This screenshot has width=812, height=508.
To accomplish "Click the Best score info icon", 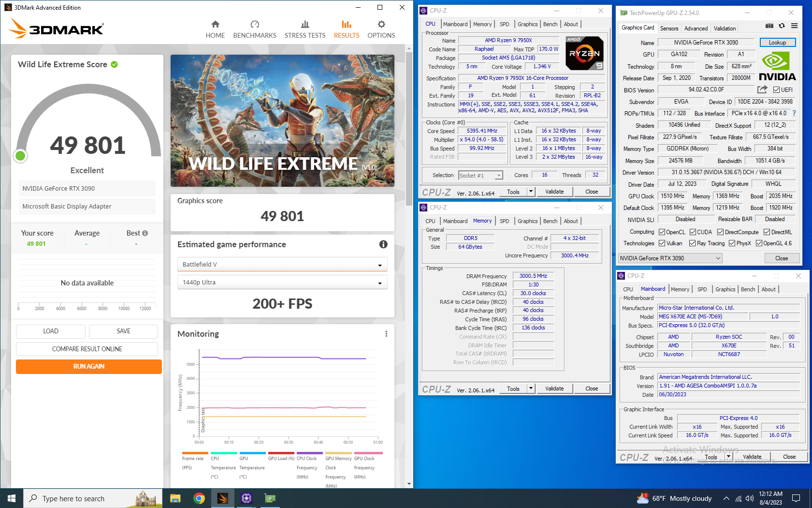I will pyautogui.click(x=145, y=233).
